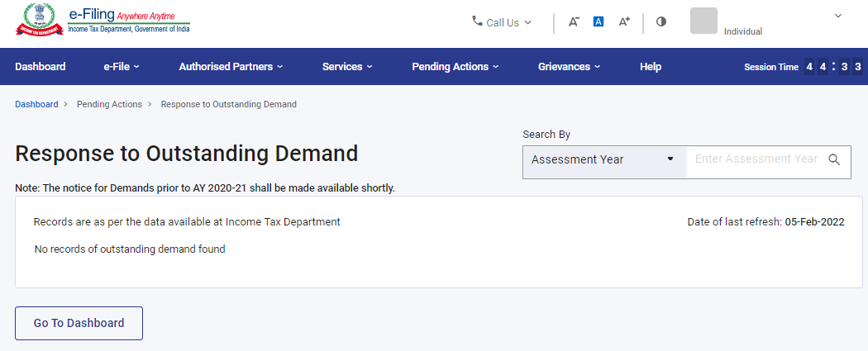Click the note about AY 2020-21 demands
The width and height of the screenshot is (868, 351).
pos(205,188)
